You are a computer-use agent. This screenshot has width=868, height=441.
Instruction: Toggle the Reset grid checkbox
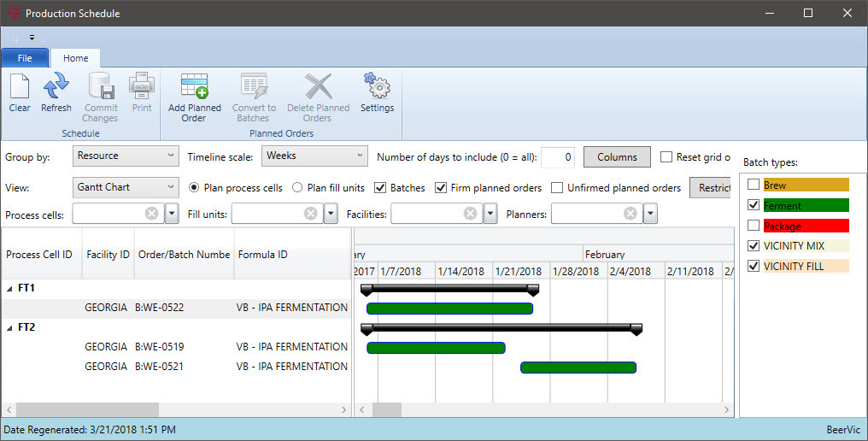click(x=666, y=156)
